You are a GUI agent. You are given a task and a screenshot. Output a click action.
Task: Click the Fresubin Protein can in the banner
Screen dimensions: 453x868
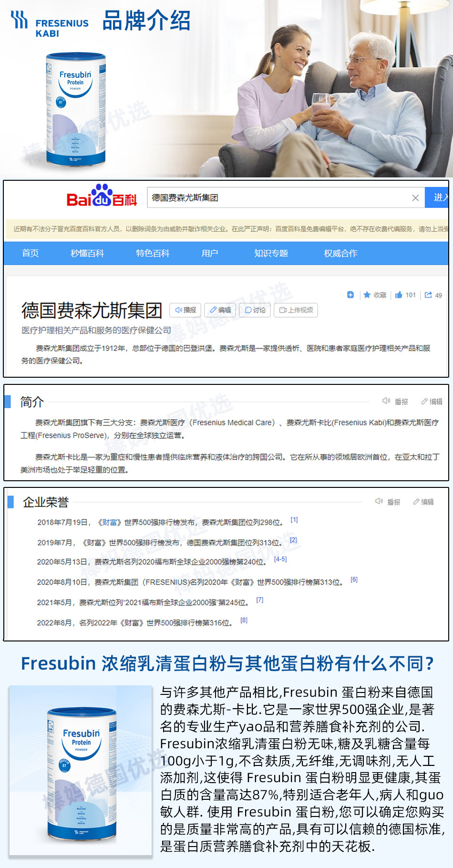[76, 109]
